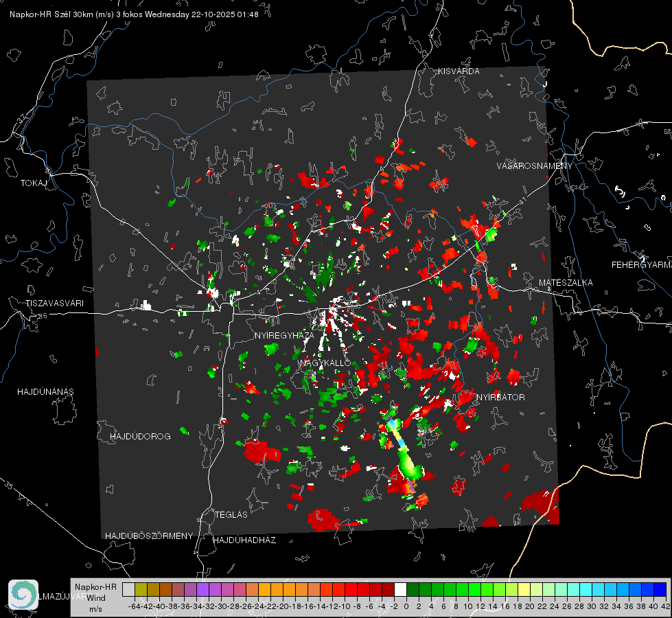Image resolution: width=672 pixels, height=618 pixels.
Task: Click the NAGYKÁLLÓ town label
Action: (x=325, y=363)
